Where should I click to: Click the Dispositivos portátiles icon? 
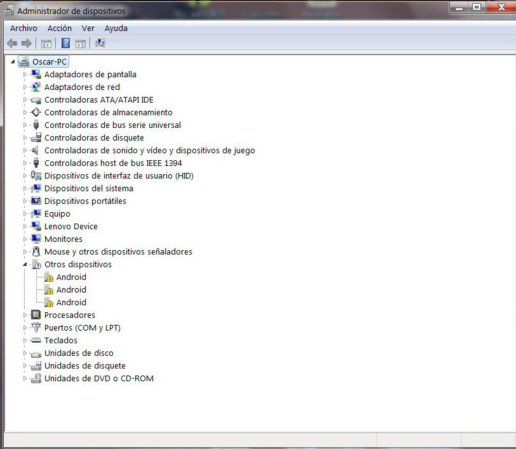(x=36, y=201)
